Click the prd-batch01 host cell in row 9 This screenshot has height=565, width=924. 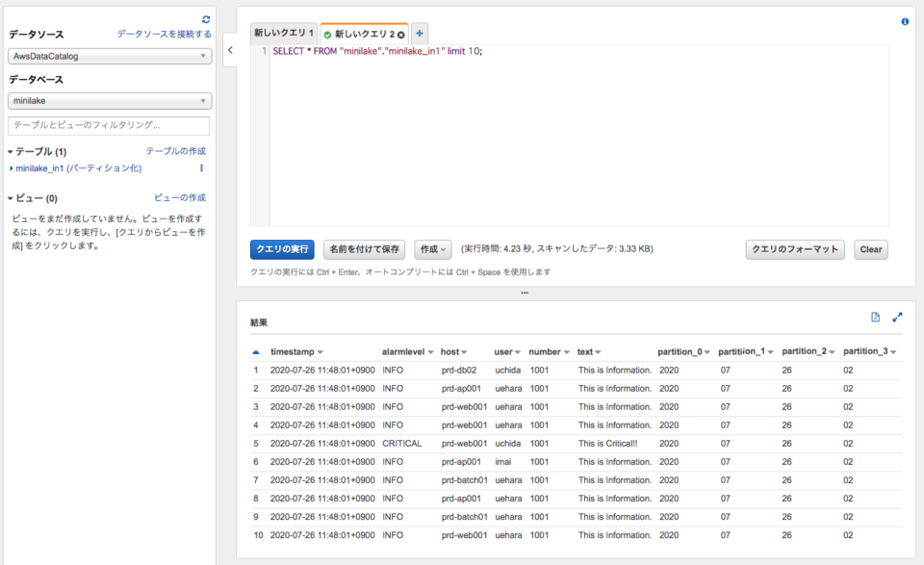point(464,517)
